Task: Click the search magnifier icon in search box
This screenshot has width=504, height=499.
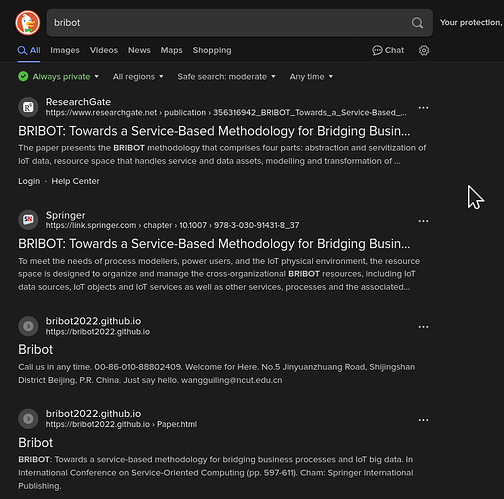Action: pyautogui.click(x=417, y=23)
